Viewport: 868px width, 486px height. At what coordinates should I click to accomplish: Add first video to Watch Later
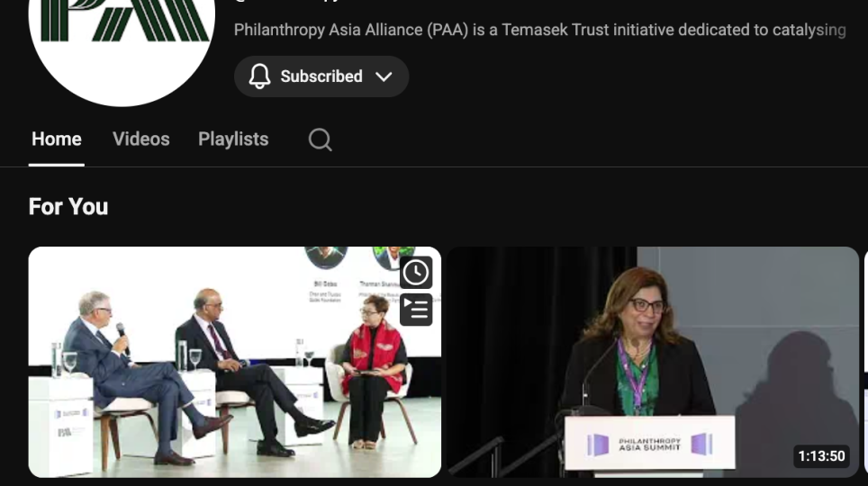(x=416, y=272)
